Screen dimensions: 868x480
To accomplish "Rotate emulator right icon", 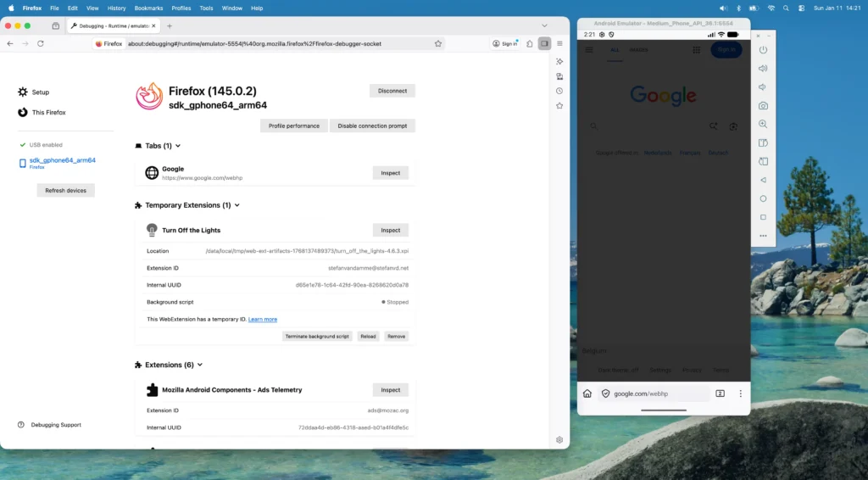I will [764, 162].
